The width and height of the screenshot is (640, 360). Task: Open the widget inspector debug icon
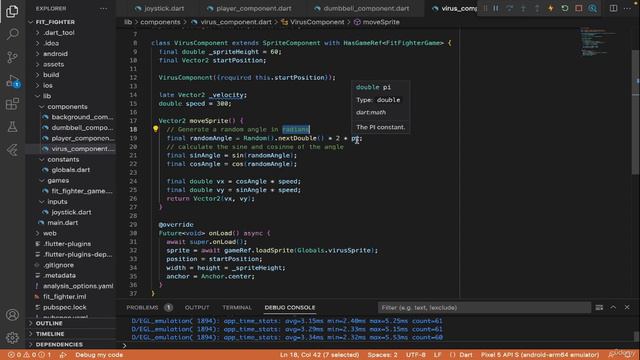[593, 8]
